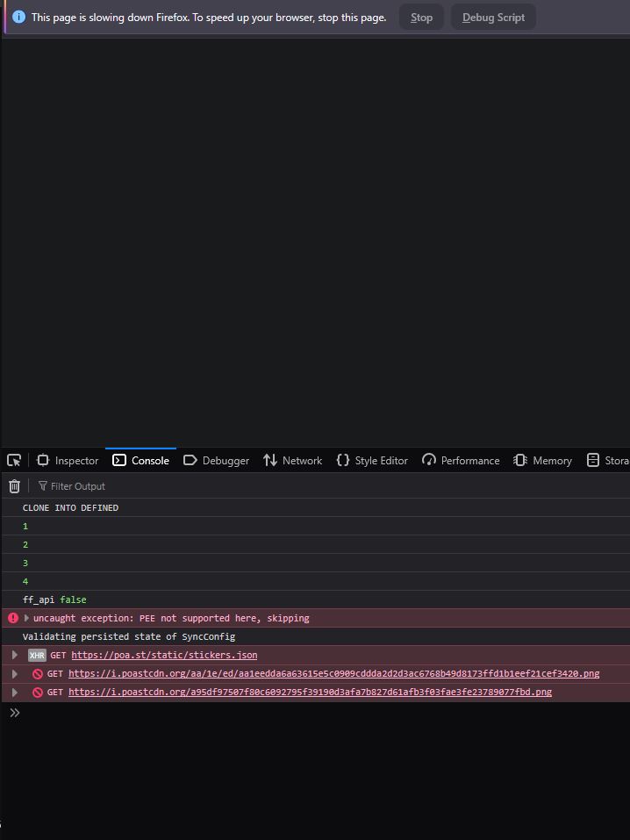This screenshot has height=840, width=630.
Task: Click 'Validating persisted state of SyncConfig' line
Action: [x=129, y=637]
